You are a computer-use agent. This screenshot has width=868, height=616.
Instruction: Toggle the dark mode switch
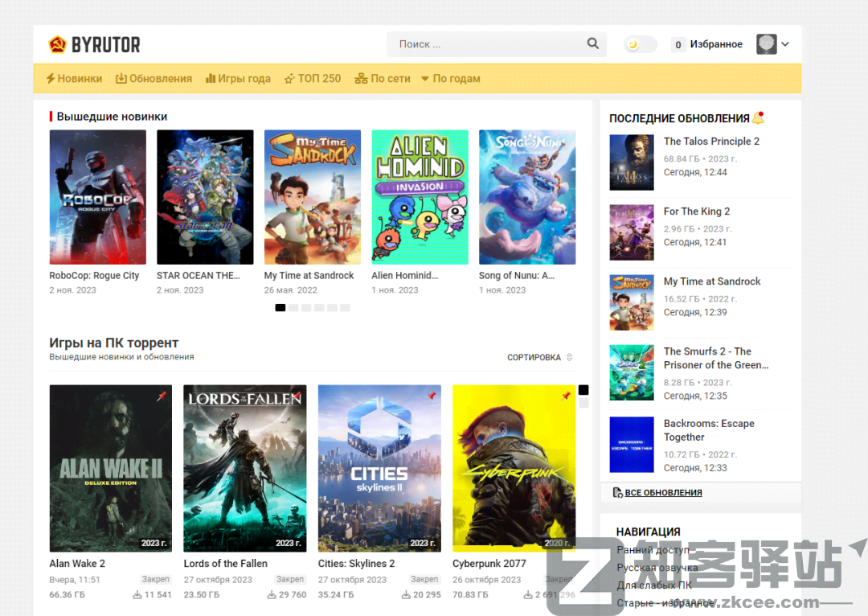pyautogui.click(x=640, y=44)
